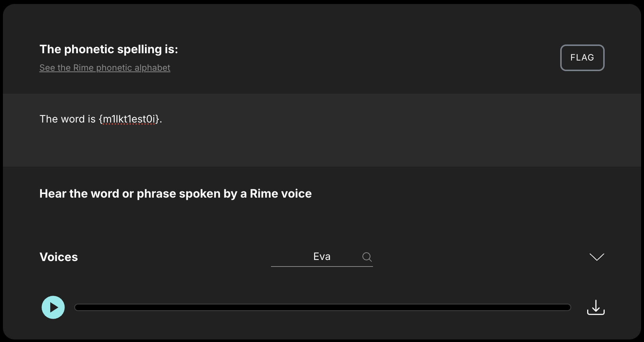The width and height of the screenshot is (644, 342).
Task: Click the voice search magnifier icon
Action: tap(367, 257)
